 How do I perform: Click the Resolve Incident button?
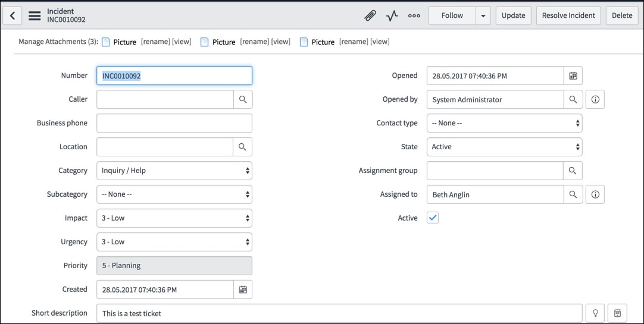click(568, 15)
